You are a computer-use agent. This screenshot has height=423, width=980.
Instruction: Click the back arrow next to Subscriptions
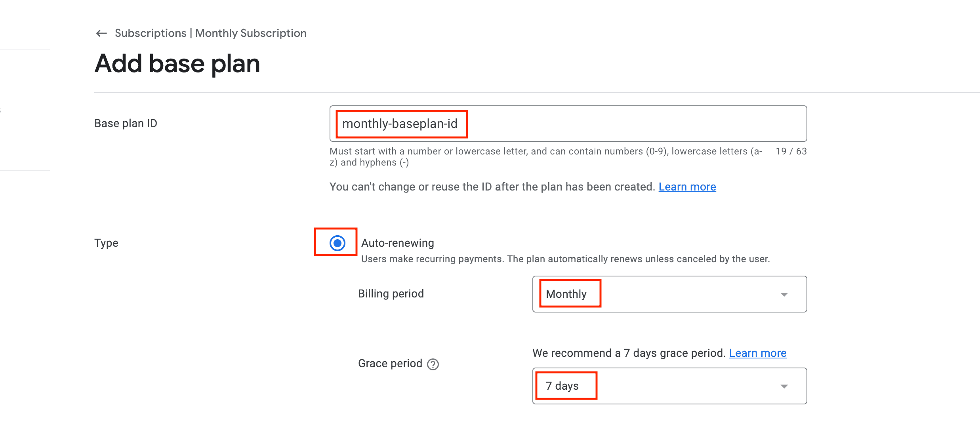[x=101, y=33]
